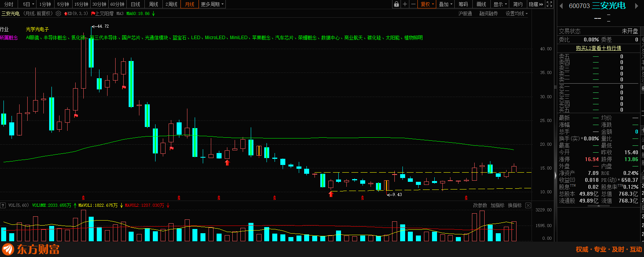
Task: Click the last dollar-sign dividend marker
Action: (466, 198)
